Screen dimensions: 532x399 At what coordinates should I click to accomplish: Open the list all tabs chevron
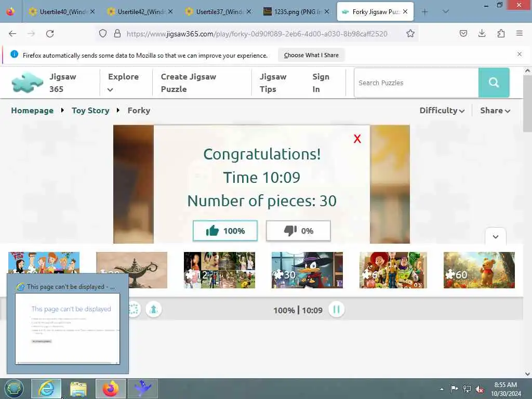tap(445, 11)
